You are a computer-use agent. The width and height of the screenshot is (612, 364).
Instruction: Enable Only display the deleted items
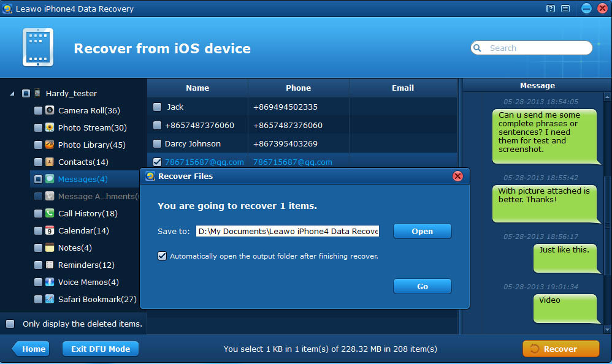pyautogui.click(x=10, y=324)
